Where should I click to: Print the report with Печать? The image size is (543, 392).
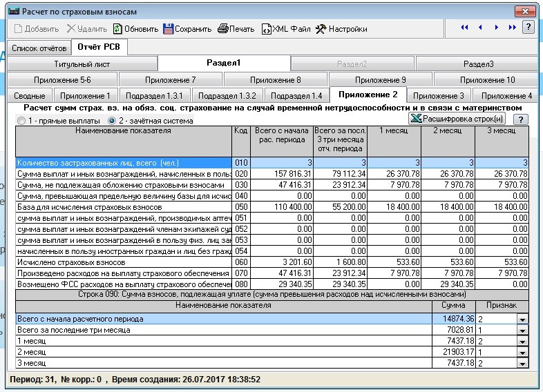[223, 29]
